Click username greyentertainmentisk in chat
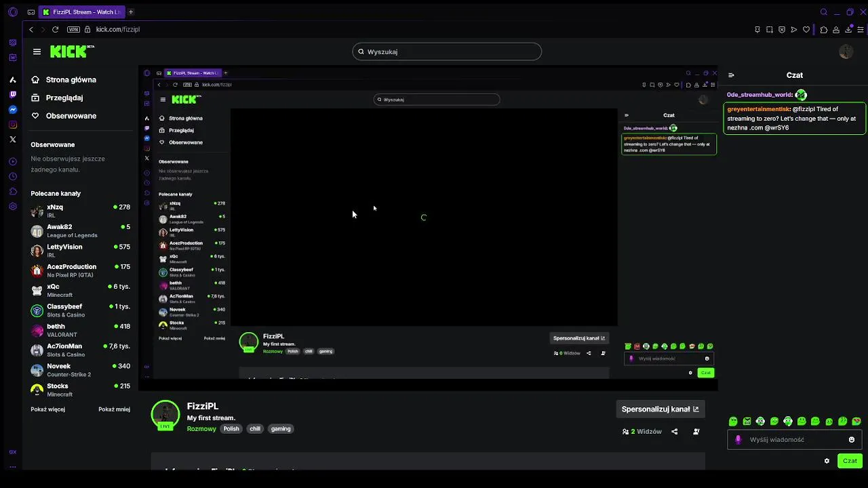868x488 pixels. tap(758, 109)
